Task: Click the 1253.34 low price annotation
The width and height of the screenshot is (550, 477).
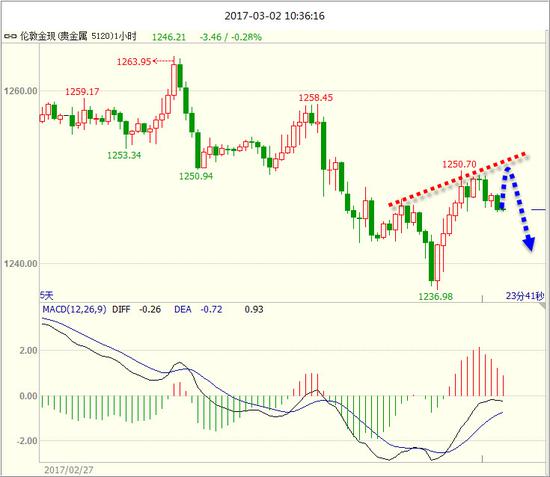Action: coord(124,155)
